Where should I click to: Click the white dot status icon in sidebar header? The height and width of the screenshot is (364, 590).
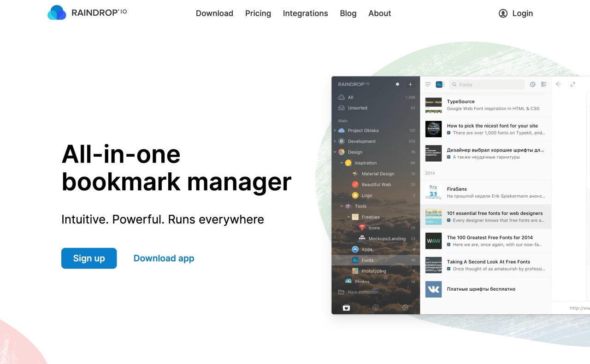coord(397,84)
